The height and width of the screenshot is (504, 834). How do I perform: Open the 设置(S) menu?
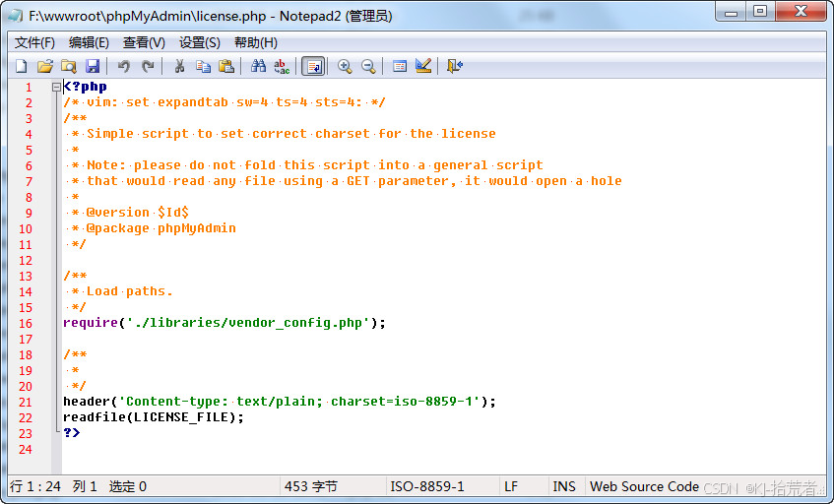[200, 42]
